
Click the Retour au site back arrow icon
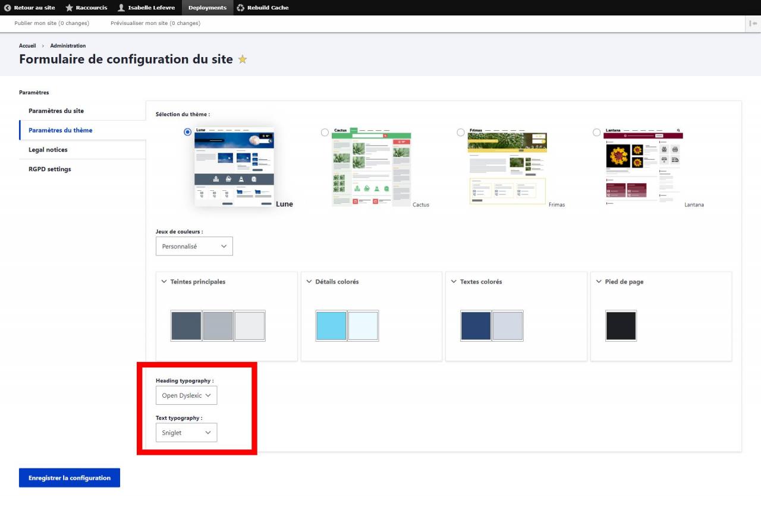click(7, 8)
